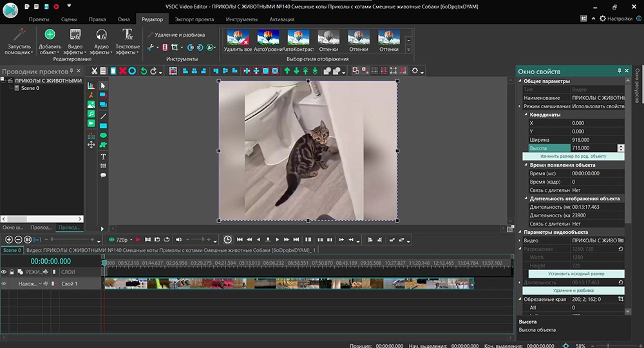644x348 pixels.
Task: Toggle the eye icon in timeline header row
Action: click(x=5, y=272)
